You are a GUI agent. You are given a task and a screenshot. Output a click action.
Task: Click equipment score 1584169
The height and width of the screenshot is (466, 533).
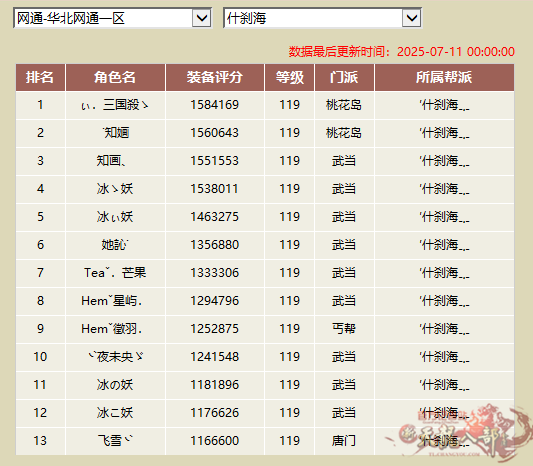point(214,105)
